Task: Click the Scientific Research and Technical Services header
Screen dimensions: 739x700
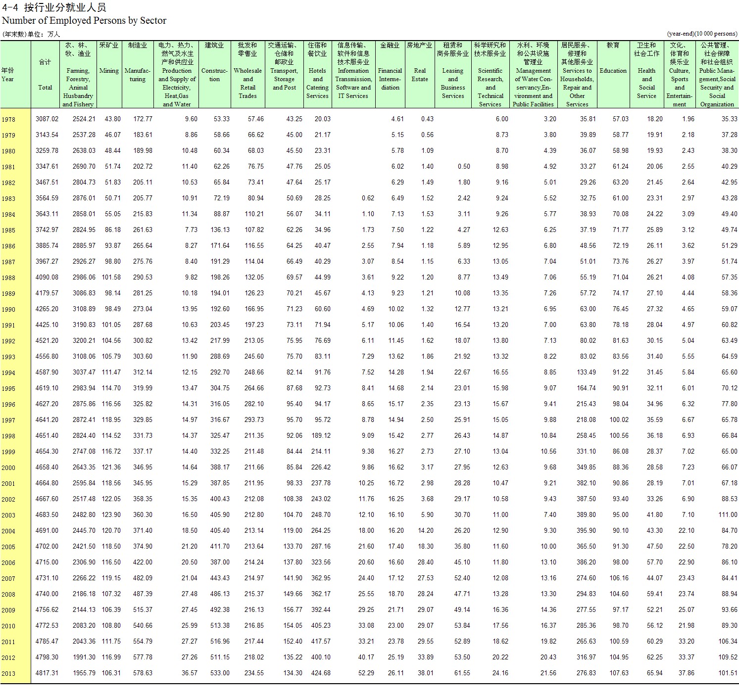Action: click(490, 75)
